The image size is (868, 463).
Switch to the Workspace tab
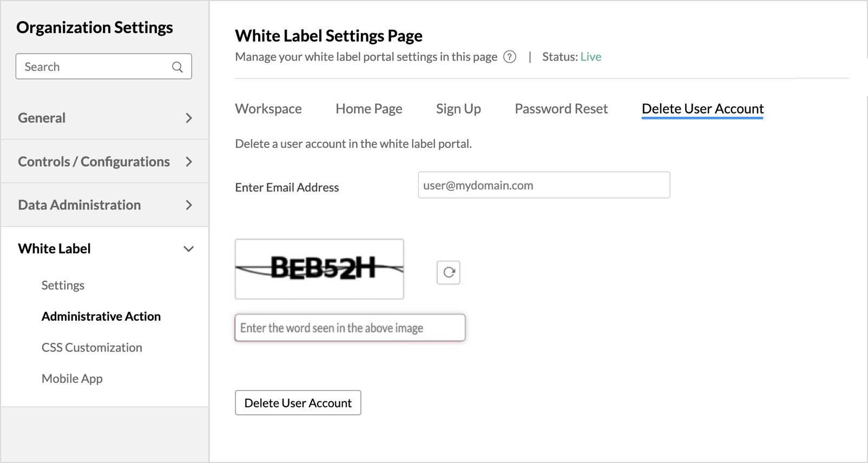click(268, 109)
